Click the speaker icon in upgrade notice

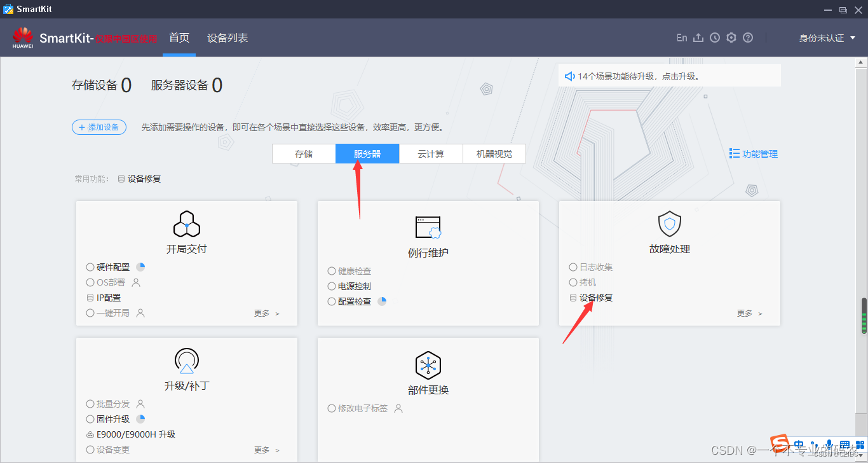(569, 76)
